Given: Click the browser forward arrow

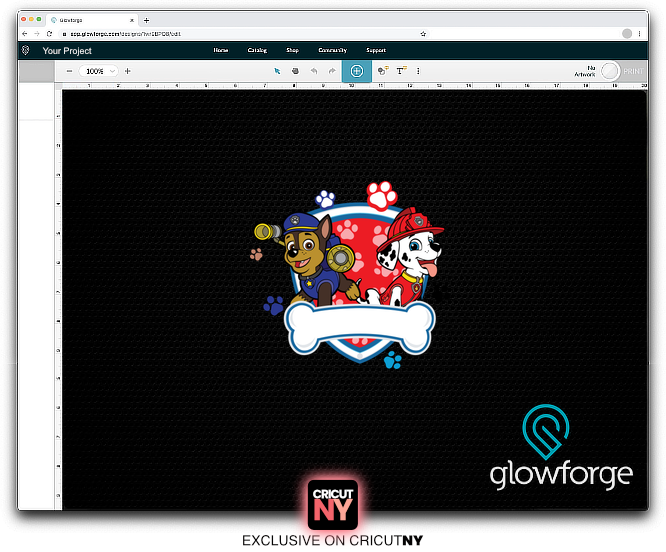Looking at the screenshot, I should point(37,34).
